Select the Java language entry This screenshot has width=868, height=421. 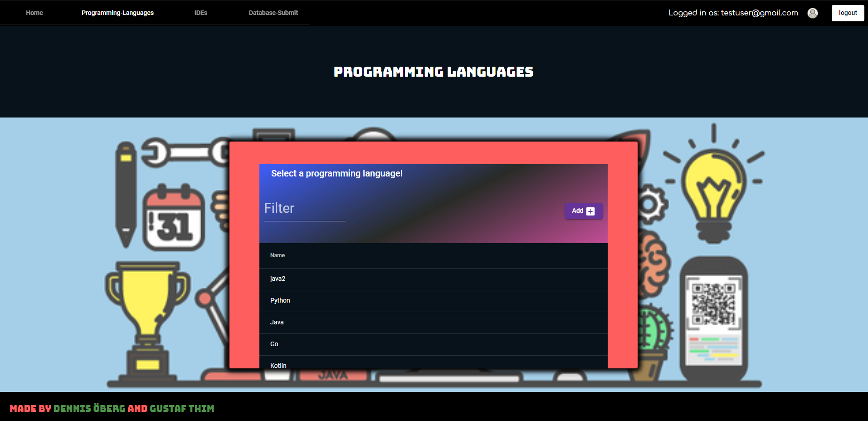coord(277,322)
